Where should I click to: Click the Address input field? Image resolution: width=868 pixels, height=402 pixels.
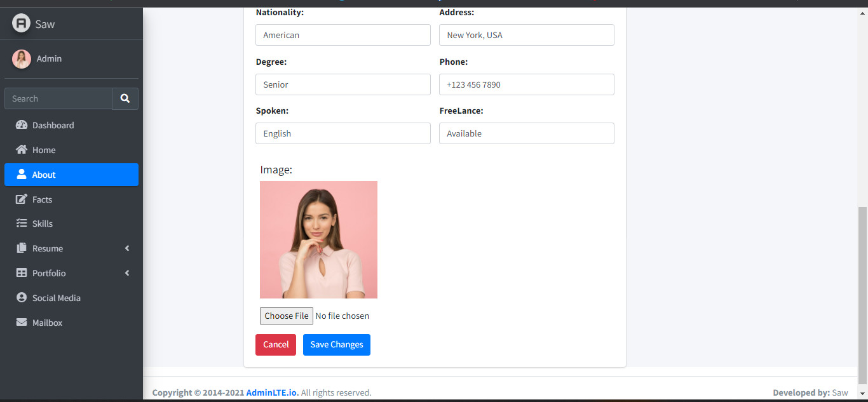(527, 35)
